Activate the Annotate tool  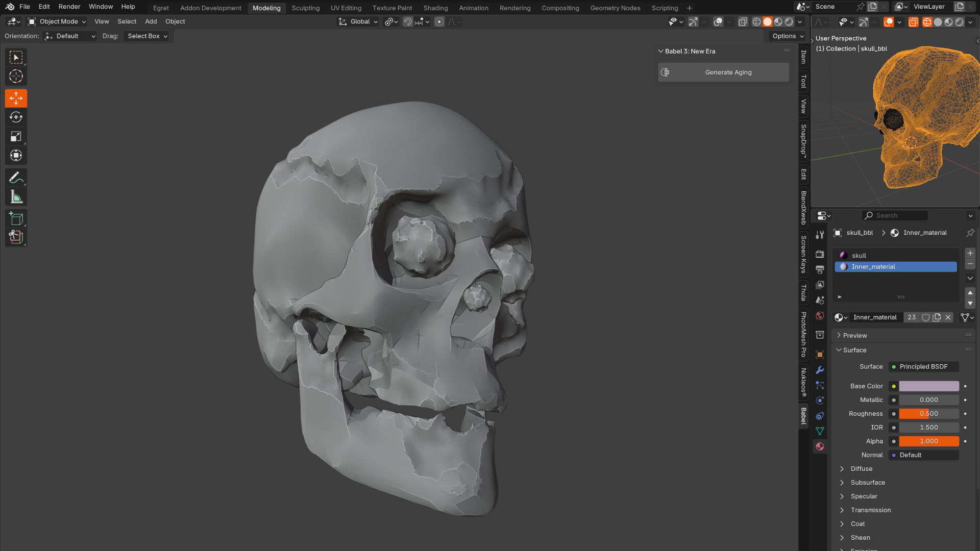16,178
